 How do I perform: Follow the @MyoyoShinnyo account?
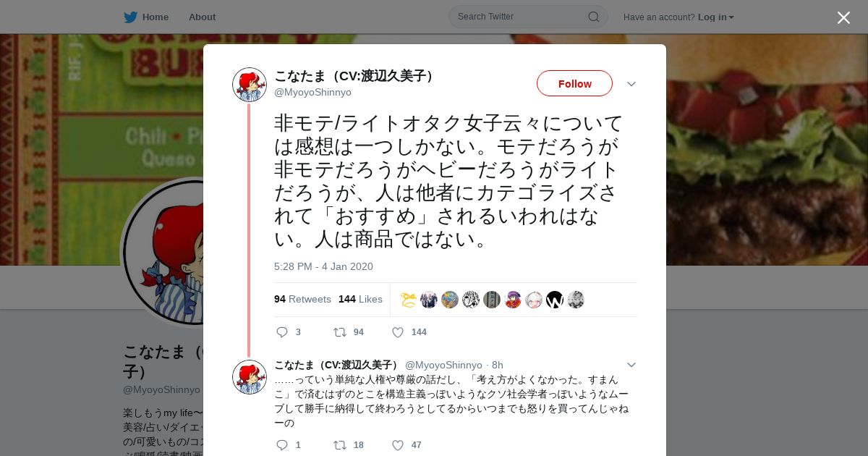(574, 83)
